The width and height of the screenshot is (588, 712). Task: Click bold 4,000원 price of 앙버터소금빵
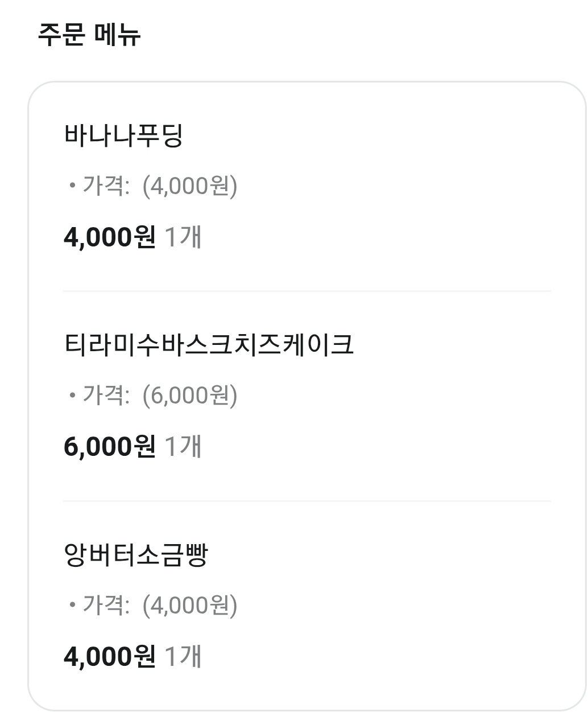point(109,657)
